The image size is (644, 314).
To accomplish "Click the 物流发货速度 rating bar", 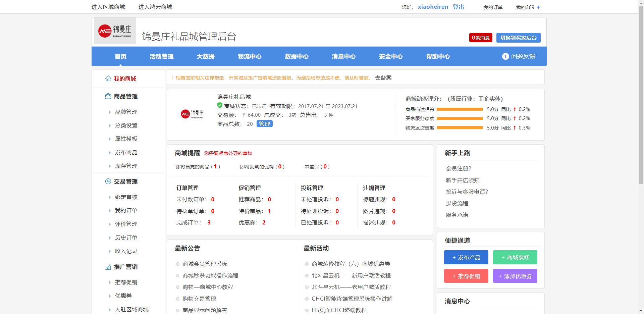I will [x=460, y=127].
